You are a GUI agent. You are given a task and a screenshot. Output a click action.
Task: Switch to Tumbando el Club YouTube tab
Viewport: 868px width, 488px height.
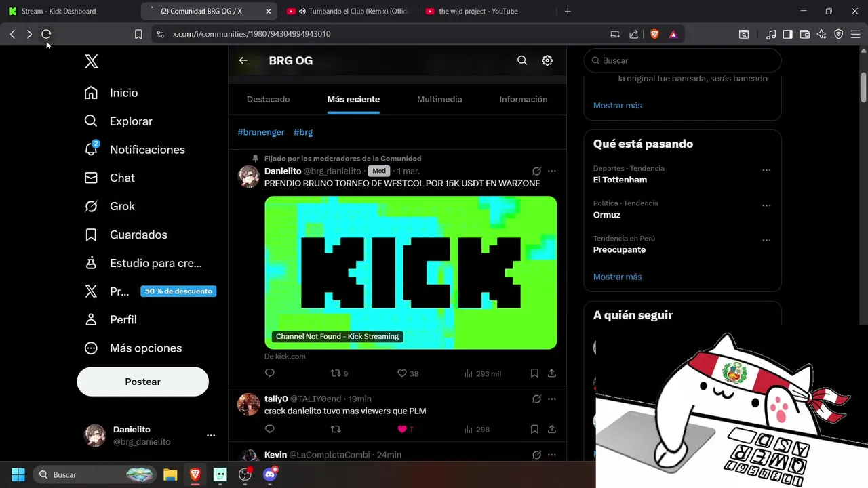[x=347, y=11]
